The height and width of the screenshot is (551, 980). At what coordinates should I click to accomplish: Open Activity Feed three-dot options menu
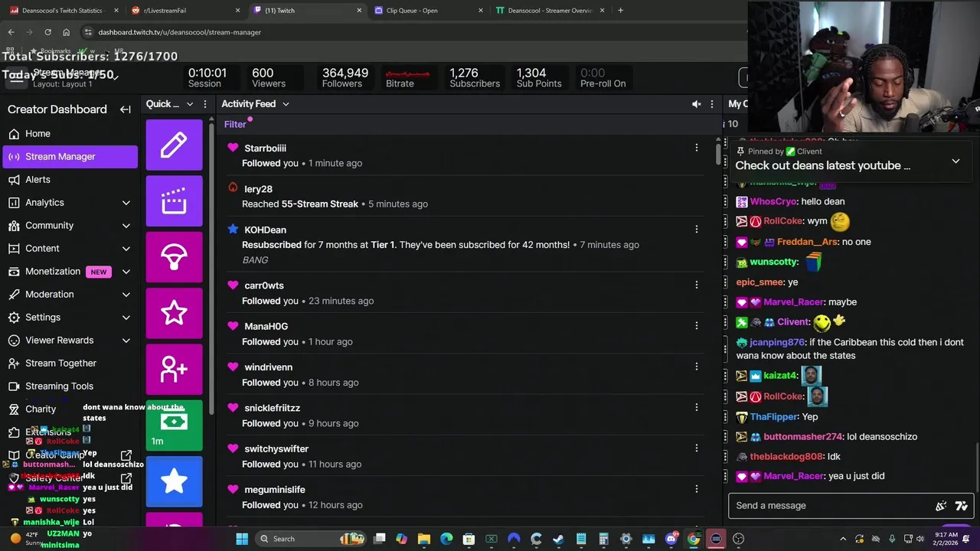(x=712, y=104)
